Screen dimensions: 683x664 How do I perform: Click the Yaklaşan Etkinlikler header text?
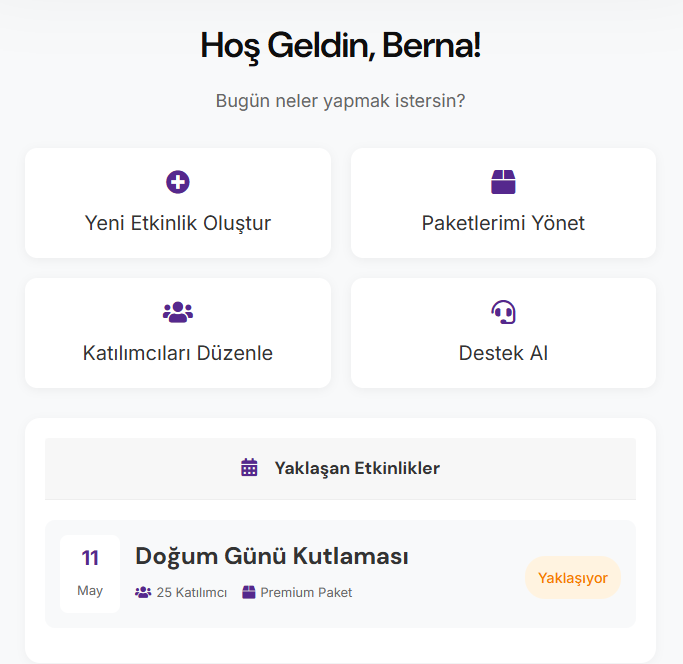tap(357, 468)
